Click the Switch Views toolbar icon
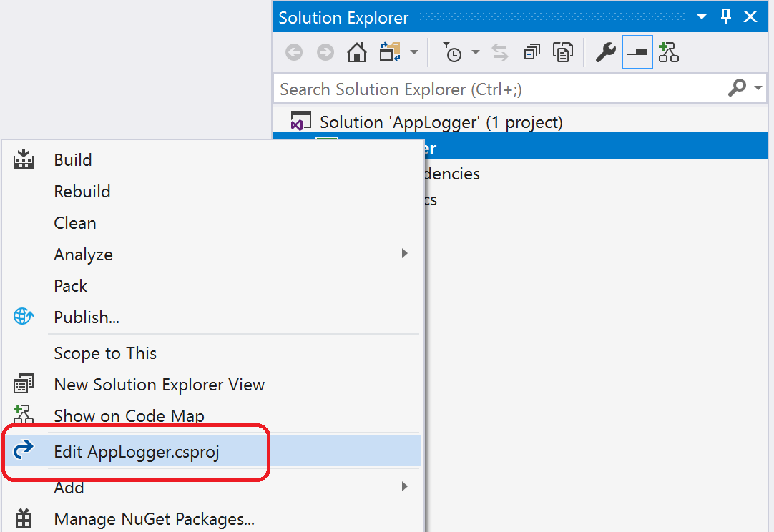Viewport: 774px width, 532px height. (388, 51)
